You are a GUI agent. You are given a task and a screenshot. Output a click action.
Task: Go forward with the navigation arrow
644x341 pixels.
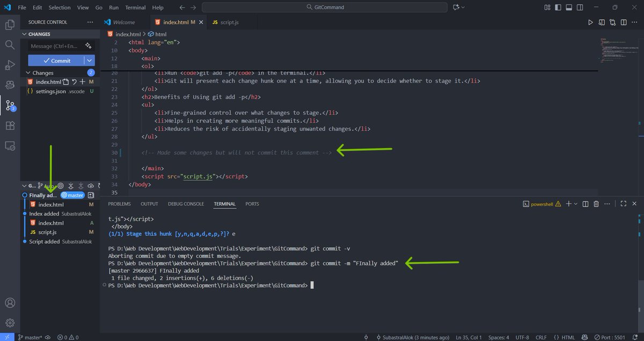pyautogui.click(x=193, y=8)
